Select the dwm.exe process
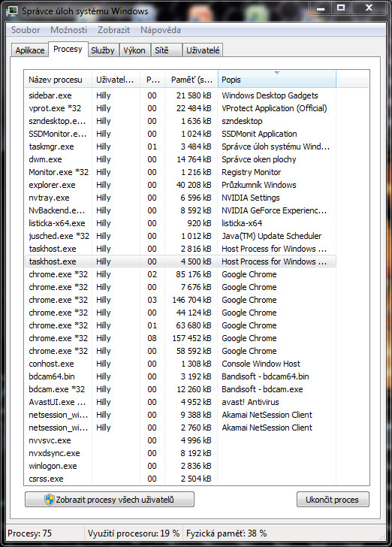 (180, 159)
